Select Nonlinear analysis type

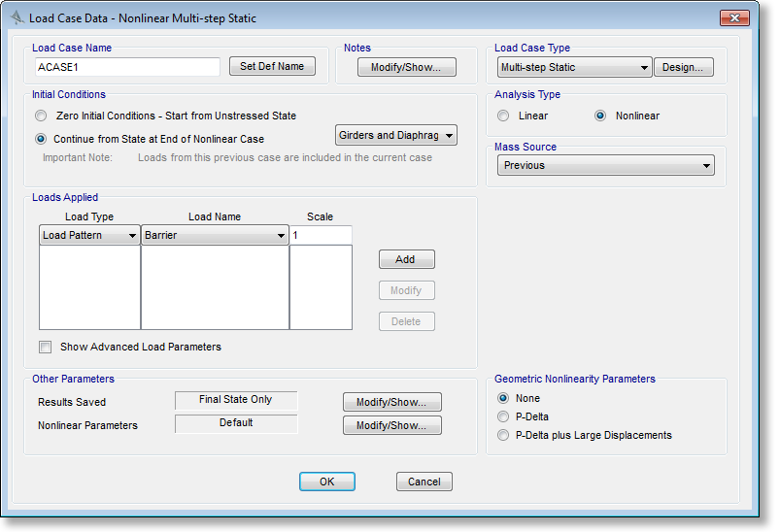pos(600,116)
